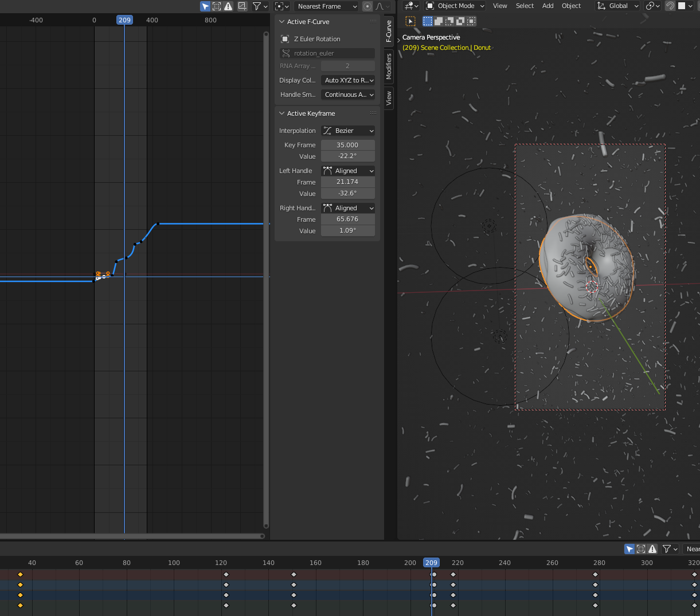Open the Left Handle type dropdown
The height and width of the screenshot is (616, 700).
(348, 171)
